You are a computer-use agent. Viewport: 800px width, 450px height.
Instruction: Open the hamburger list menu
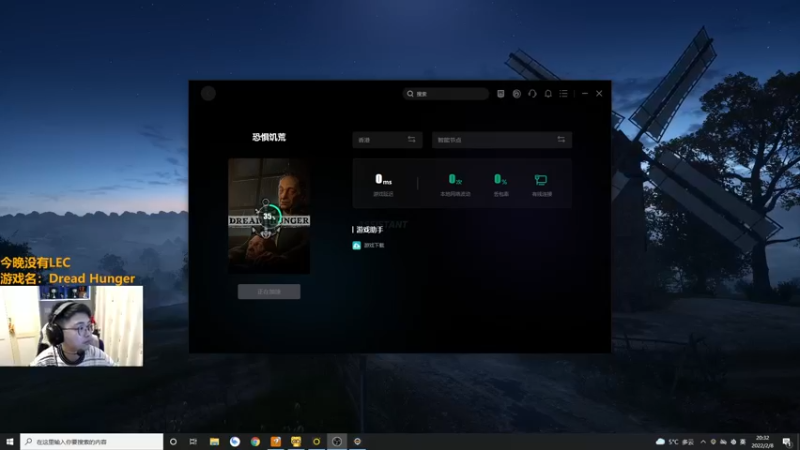563,94
